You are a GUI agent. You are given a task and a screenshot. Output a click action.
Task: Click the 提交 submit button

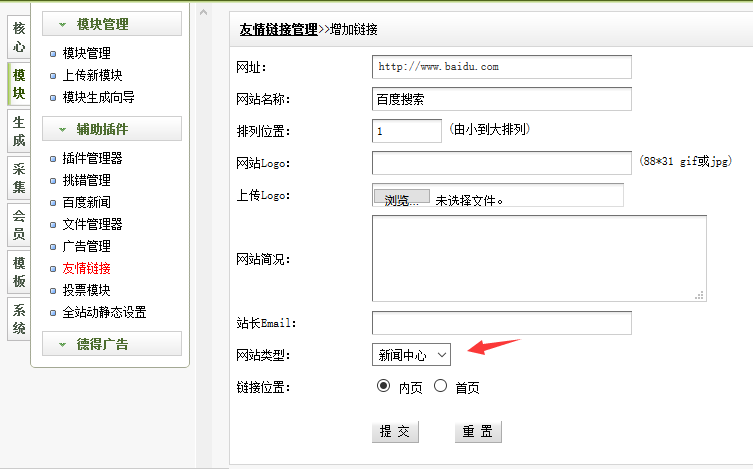(395, 432)
